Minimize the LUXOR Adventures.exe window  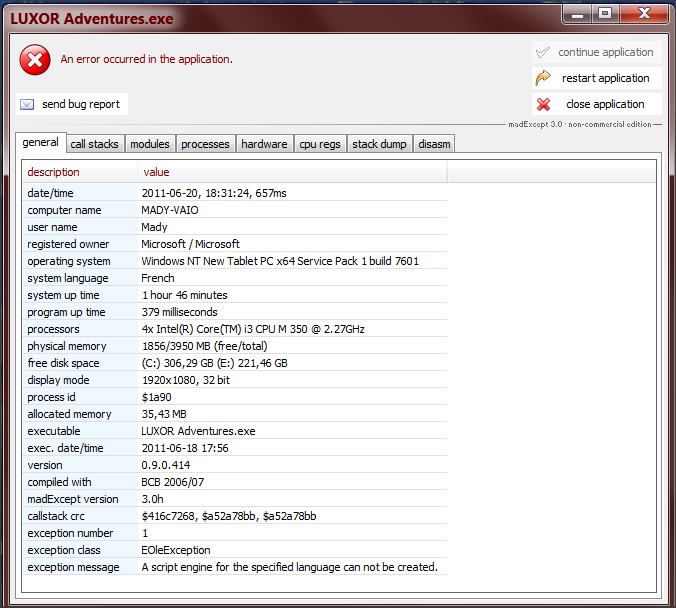coord(578,14)
